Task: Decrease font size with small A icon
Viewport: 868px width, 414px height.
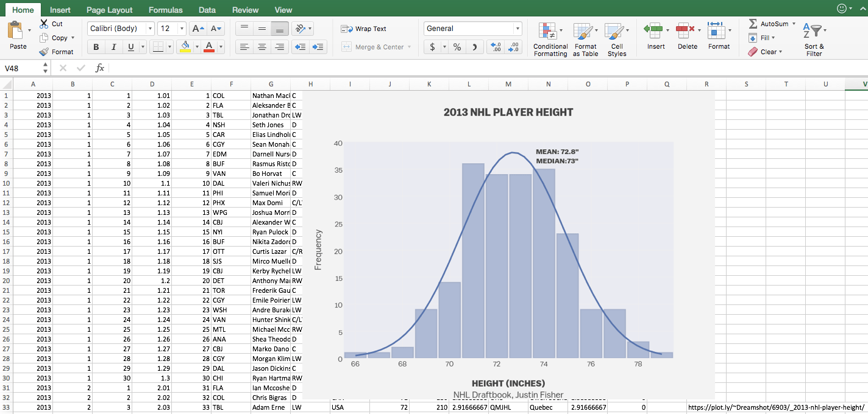Action: (216, 29)
